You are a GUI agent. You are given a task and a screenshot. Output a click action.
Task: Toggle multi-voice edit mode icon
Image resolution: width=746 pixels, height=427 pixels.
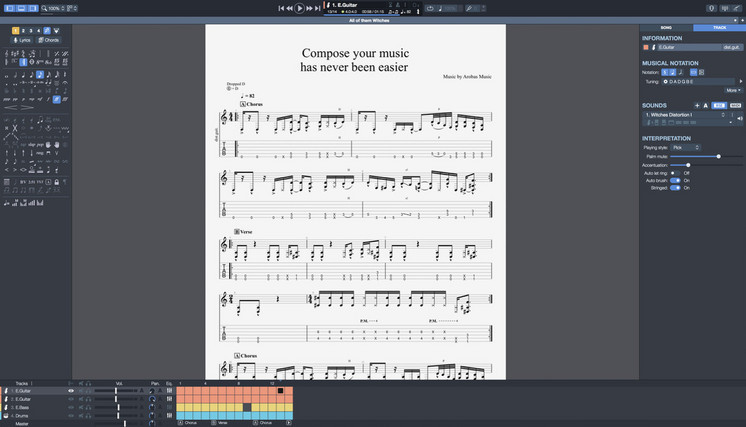(x=47, y=30)
